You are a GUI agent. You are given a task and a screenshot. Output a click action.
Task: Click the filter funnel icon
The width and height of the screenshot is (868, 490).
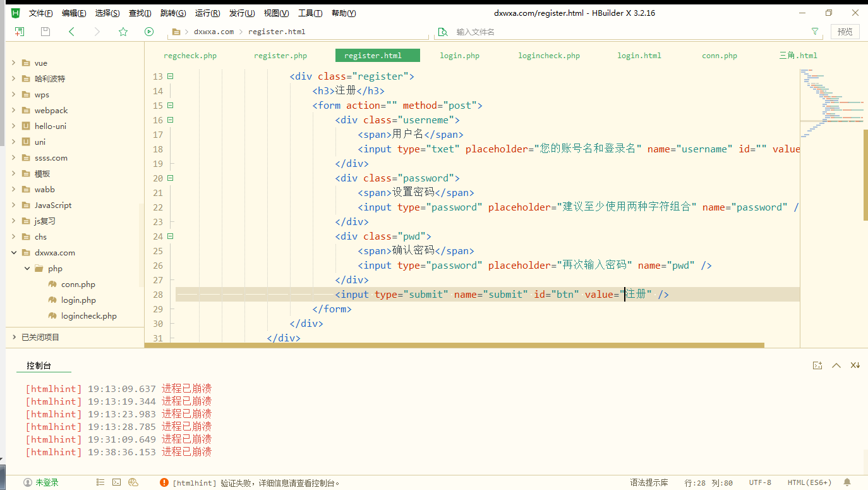(815, 32)
